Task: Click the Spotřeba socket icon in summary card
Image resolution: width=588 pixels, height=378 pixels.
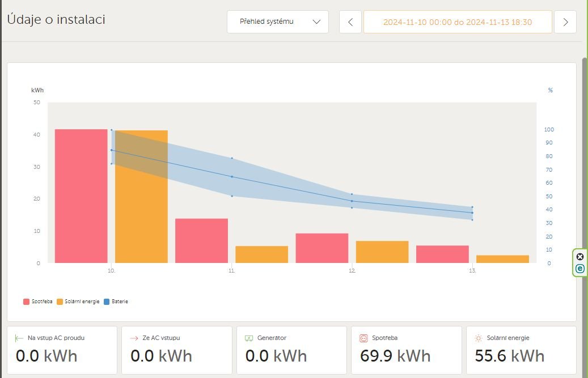Action: tap(364, 338)
